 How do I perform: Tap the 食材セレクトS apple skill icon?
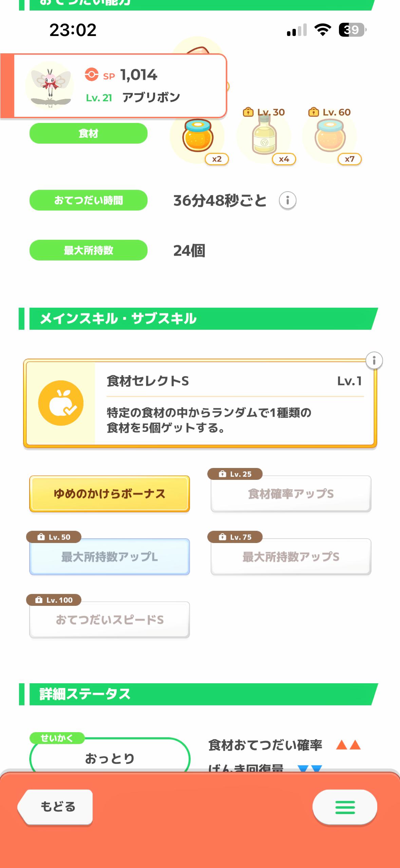(x=61, y=403)
